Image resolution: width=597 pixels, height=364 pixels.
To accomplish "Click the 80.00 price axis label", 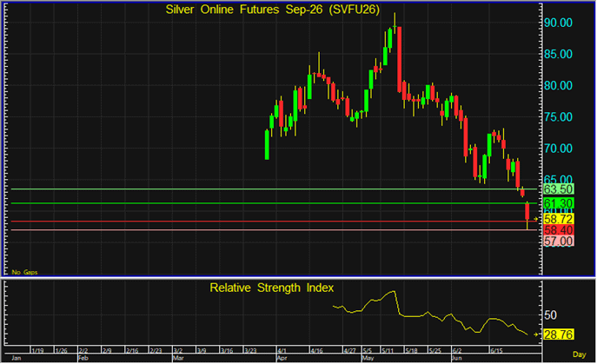I will (558, 86).
